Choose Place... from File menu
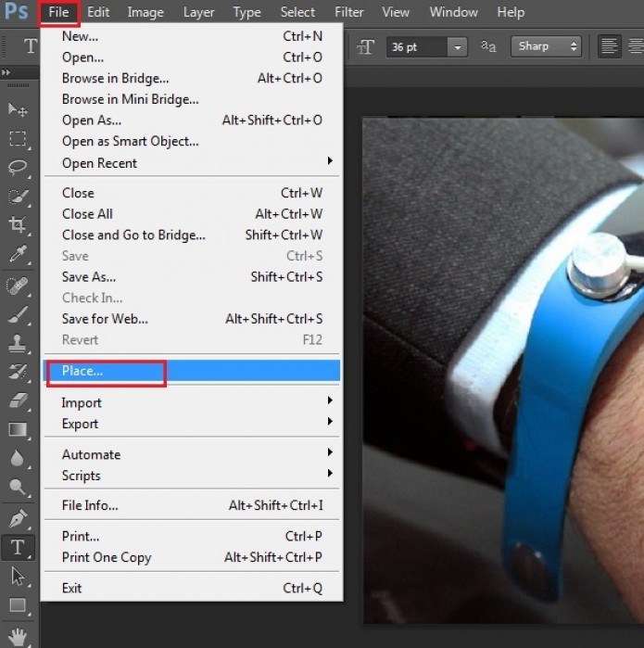 pyautogui.click(x=192, y=371)
